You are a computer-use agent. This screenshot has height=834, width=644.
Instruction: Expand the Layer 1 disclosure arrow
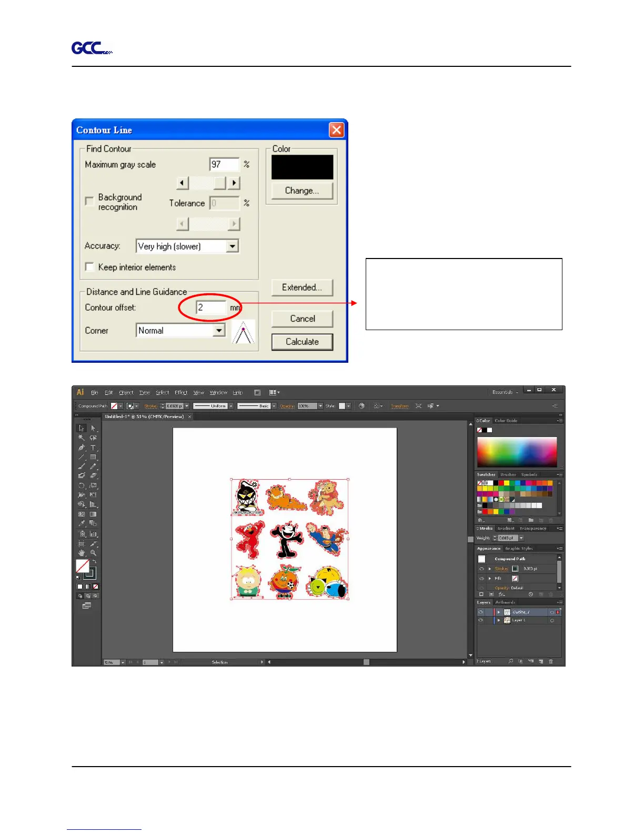[x=499, y=620]
